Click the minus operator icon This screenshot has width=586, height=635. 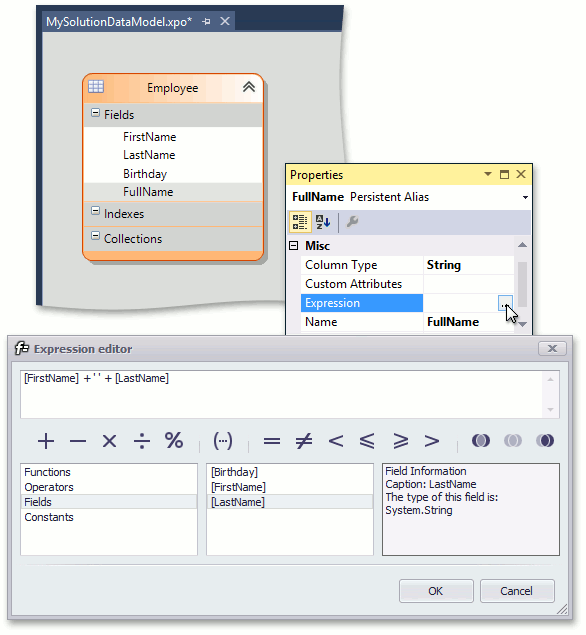(78, 441)
